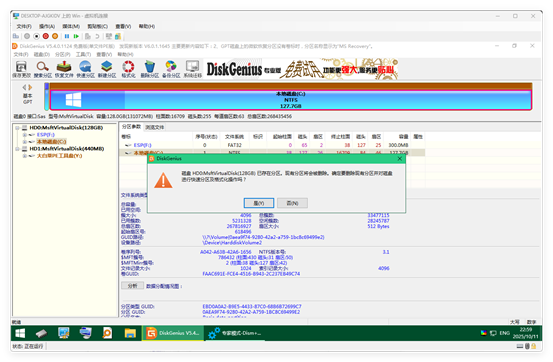Image resolution: width=553 pixels, height=362 pixels.
Task: Switch to the 浏览文件 tab
Action: (154, 127)
